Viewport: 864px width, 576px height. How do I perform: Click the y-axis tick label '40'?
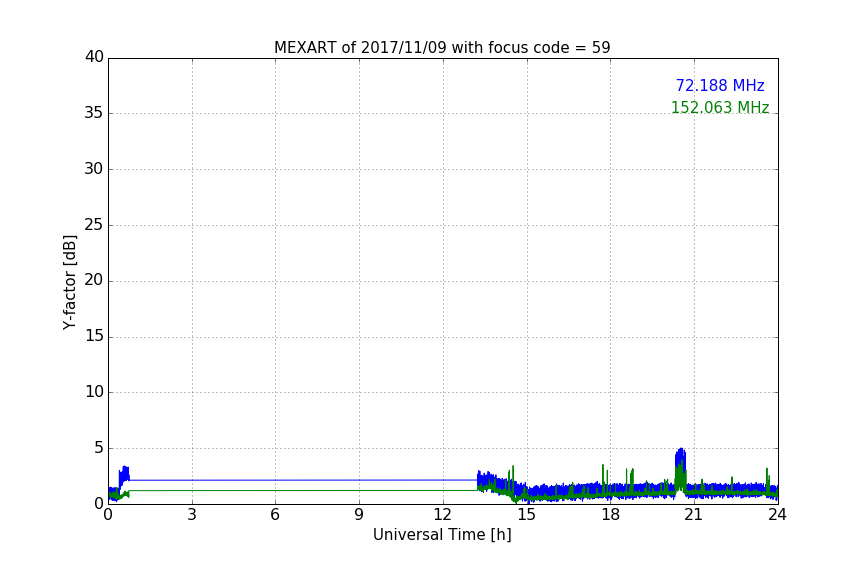[x=94, y=57]
